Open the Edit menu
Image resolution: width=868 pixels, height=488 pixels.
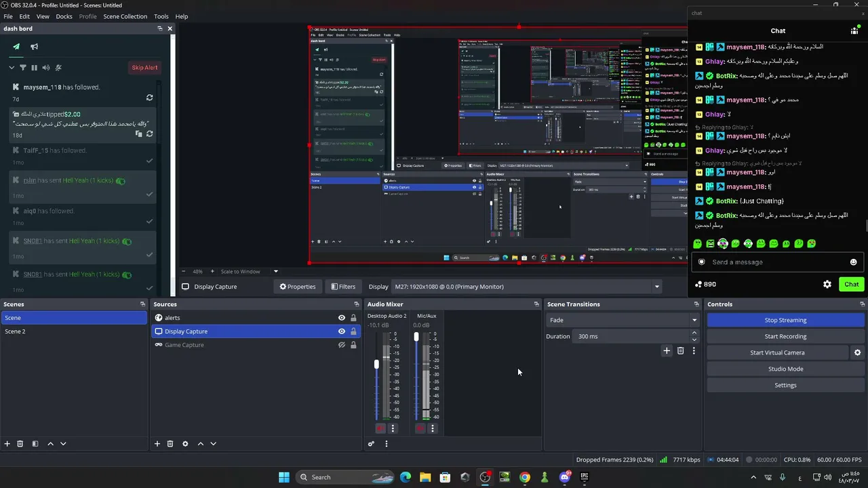24,16
